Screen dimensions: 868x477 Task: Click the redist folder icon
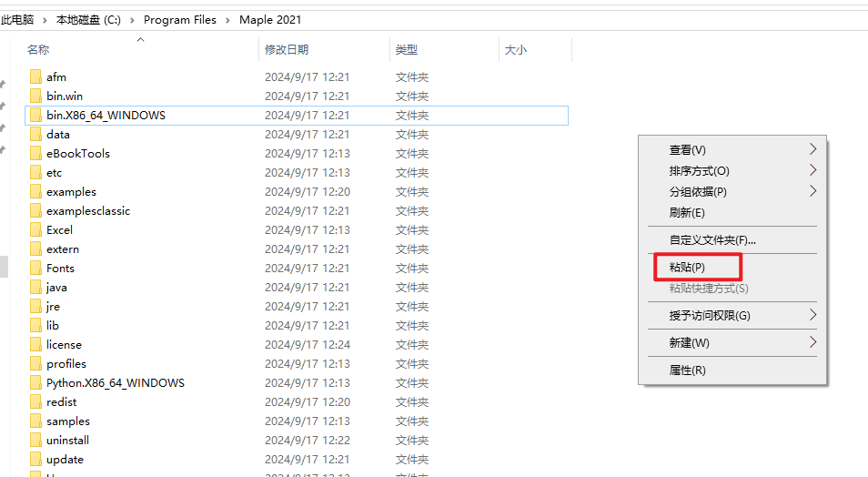click(36, 401)
